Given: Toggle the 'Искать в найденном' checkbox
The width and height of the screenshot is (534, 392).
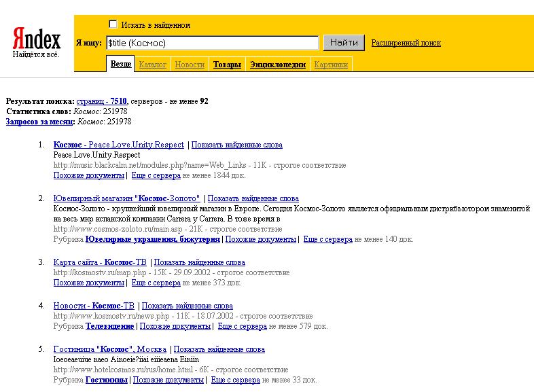Looking at the screenshot, I should pos(113,24).
